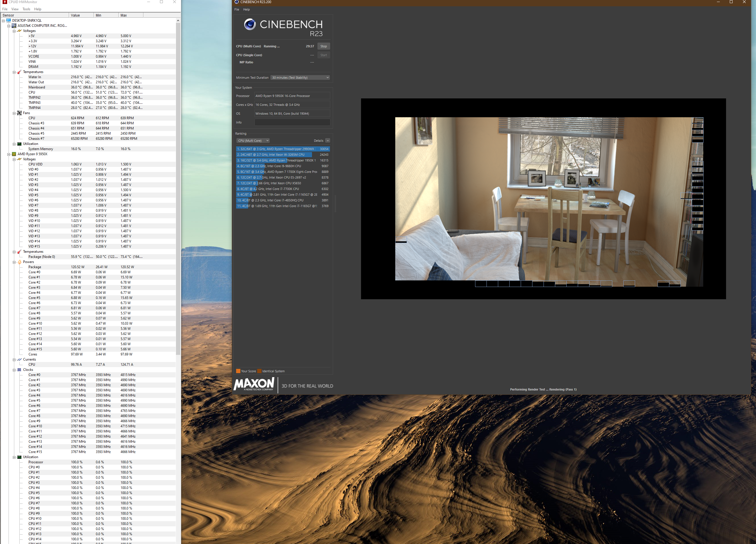This screenshot has width=756, height=544.
Task: Open the Tools menu in HWMonitor
Action: pyautogui.click(x=26, y=9)
